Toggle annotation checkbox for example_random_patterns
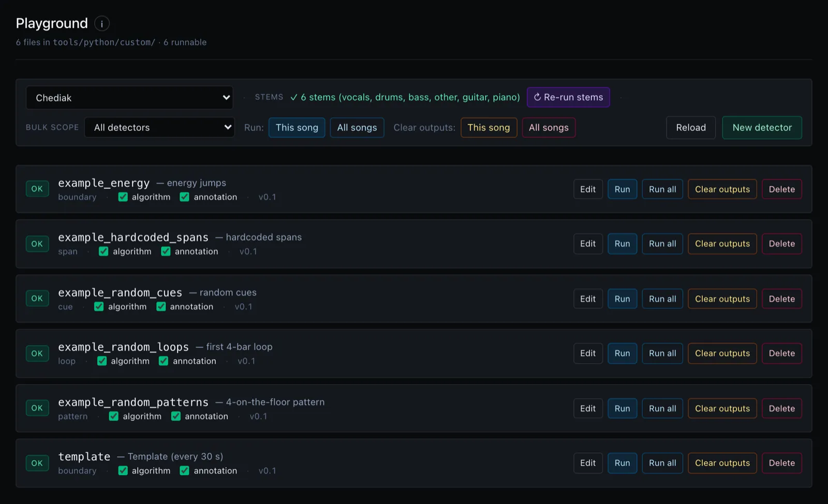Image resolution: width=828 pixels, height=504 pixels. click(176, 417)
